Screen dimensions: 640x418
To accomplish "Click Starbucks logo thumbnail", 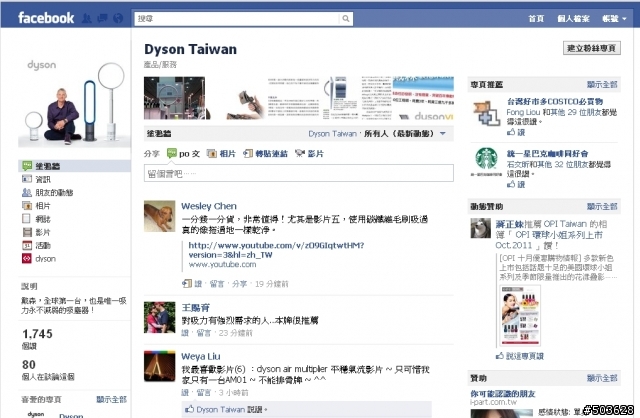I will 487,161.
